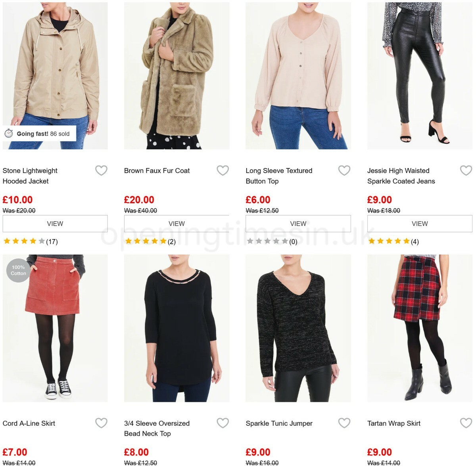
Task: Click the heart icon for Long Sleeve Textured Button Top
Action: pyautogui.click(x=345, y=170)
